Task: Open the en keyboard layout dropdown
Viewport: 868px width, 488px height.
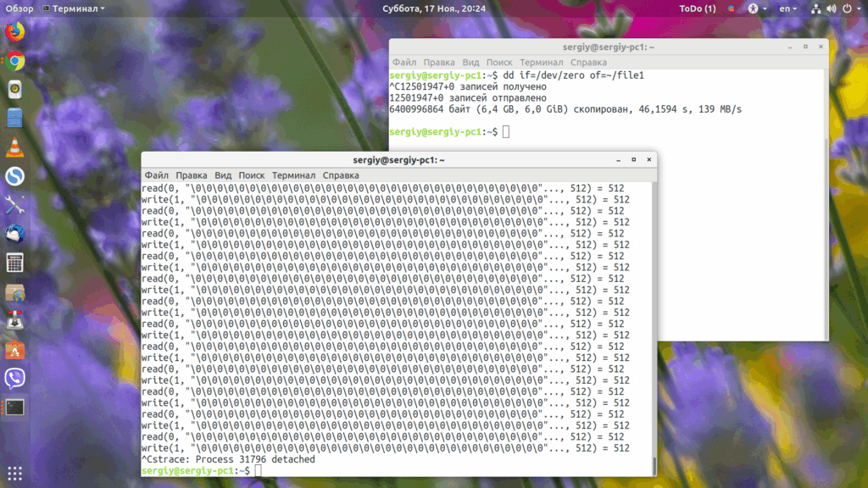Action: (x=787, y=8)
